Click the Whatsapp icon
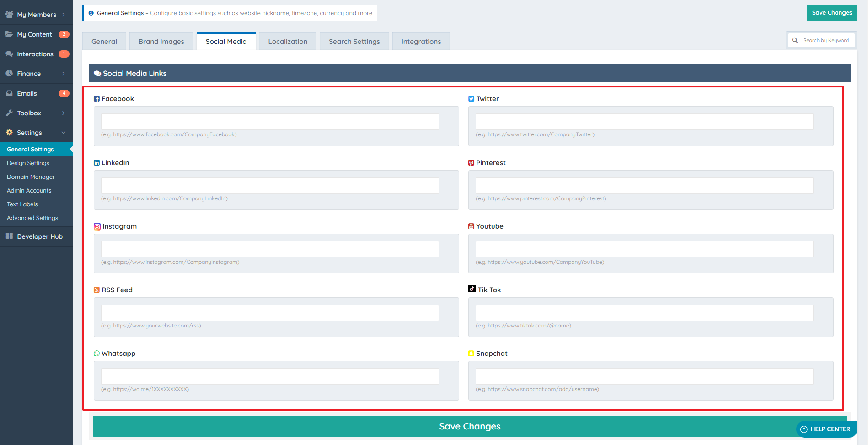868x445 pixels. point(96,353)
